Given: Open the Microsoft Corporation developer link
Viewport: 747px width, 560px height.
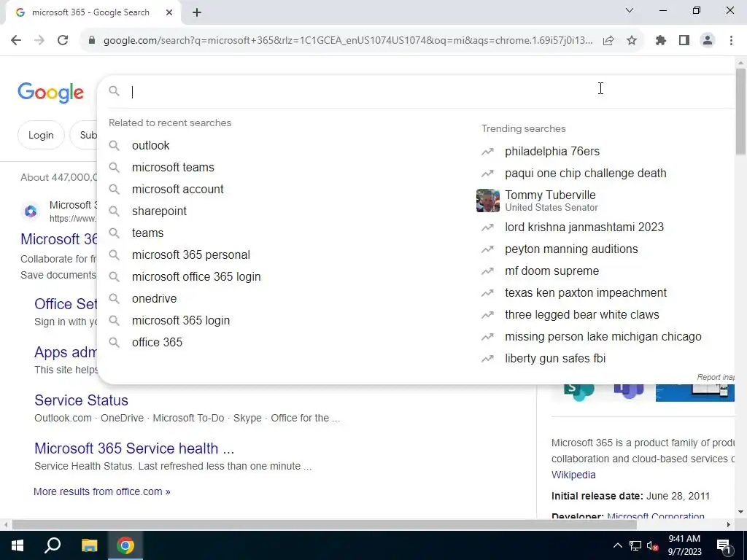Looking at the screenshot, I should click(656, 516).
